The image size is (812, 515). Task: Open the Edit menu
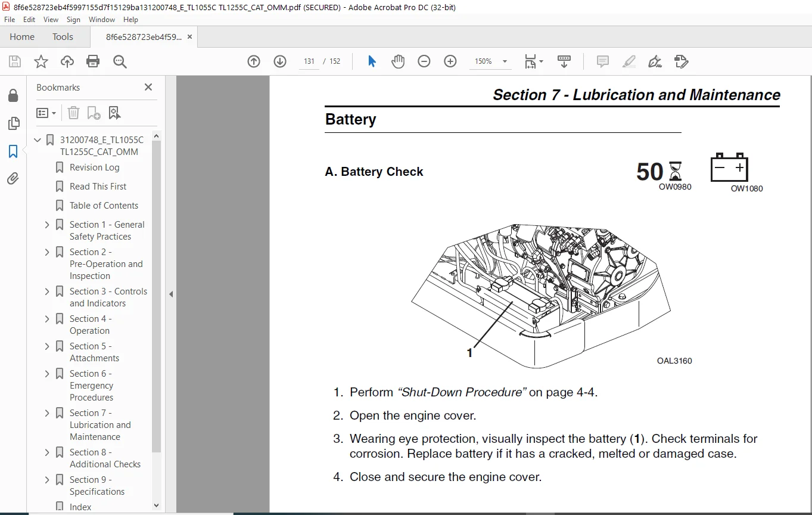(x=29, y=20)
